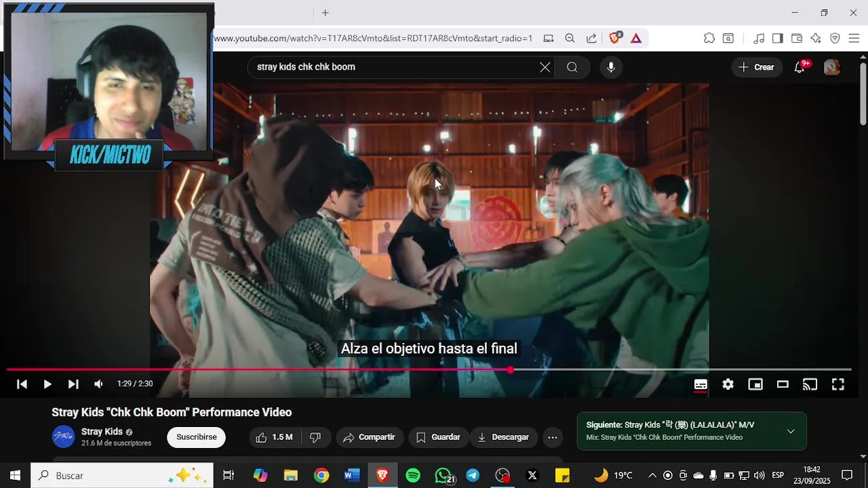This screenshot has width=868, height=488.
Task: Open Copilot from the taskbar
Action: coord(260,475)
